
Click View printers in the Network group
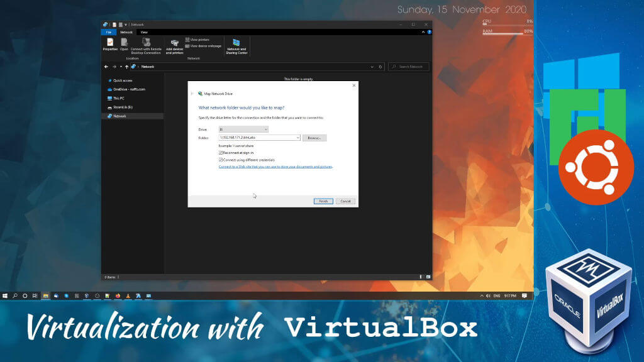coord(199,40)
